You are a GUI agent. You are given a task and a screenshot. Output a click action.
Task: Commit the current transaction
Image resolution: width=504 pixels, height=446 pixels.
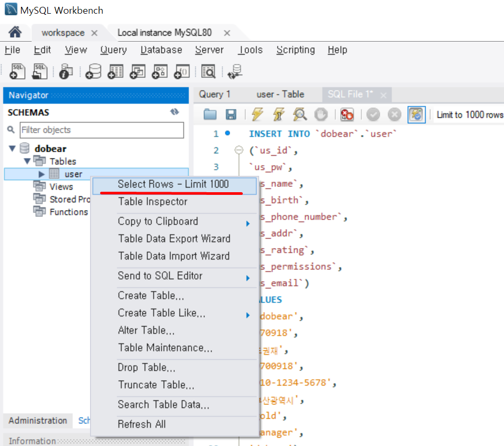pos(373,114)
